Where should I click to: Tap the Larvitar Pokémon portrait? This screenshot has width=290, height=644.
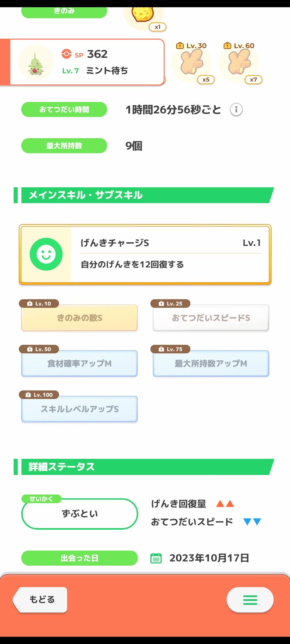point(36,63)
